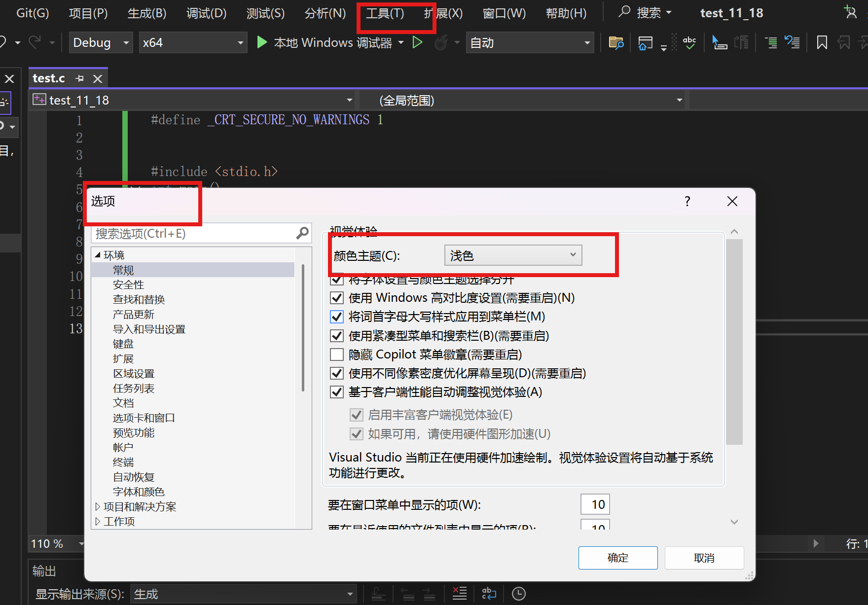Open the Debug configuration dropdown
Viewport: 868px width, 605px height.
point(101,42)
